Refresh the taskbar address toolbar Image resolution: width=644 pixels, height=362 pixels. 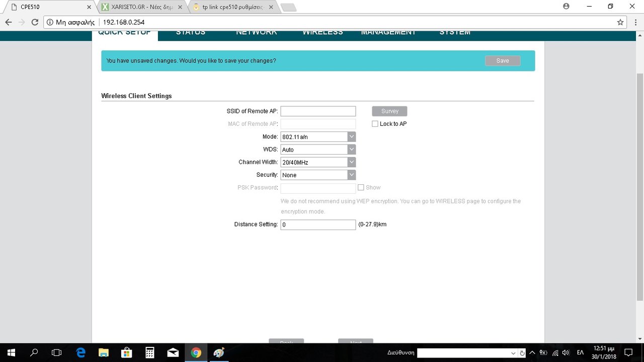click(x=522, y=353)
